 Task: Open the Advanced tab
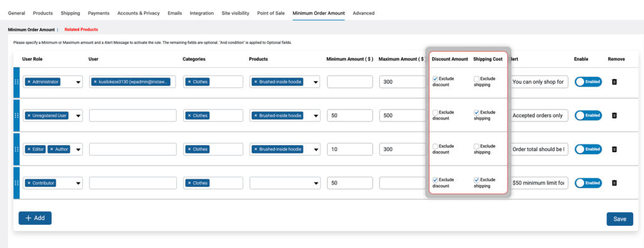364,13
